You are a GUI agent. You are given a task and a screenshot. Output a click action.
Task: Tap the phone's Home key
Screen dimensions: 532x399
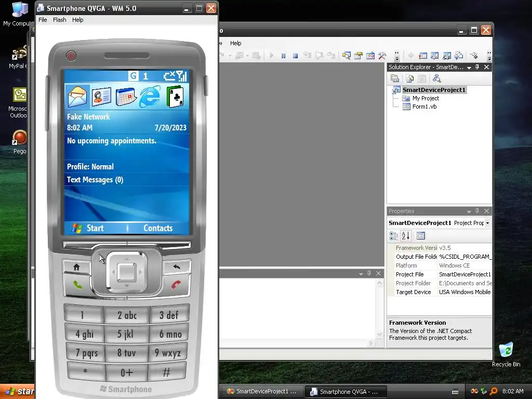pos(76,267)
